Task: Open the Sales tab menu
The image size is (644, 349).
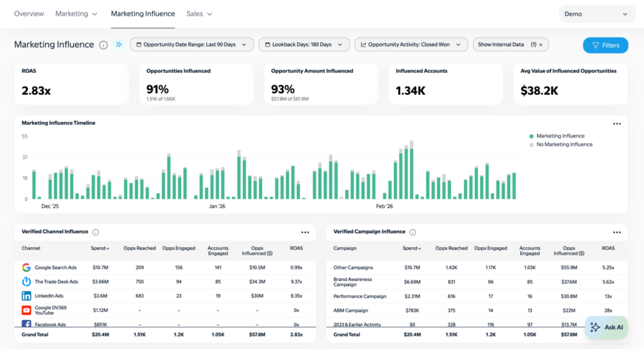Action: click(x=199, y=14)
